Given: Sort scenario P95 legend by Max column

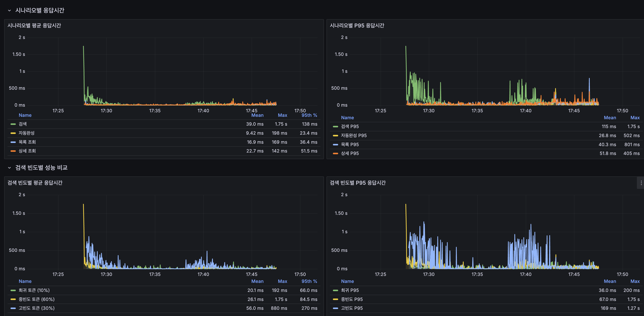Looking at the screenshot, I should coord(635,118).
